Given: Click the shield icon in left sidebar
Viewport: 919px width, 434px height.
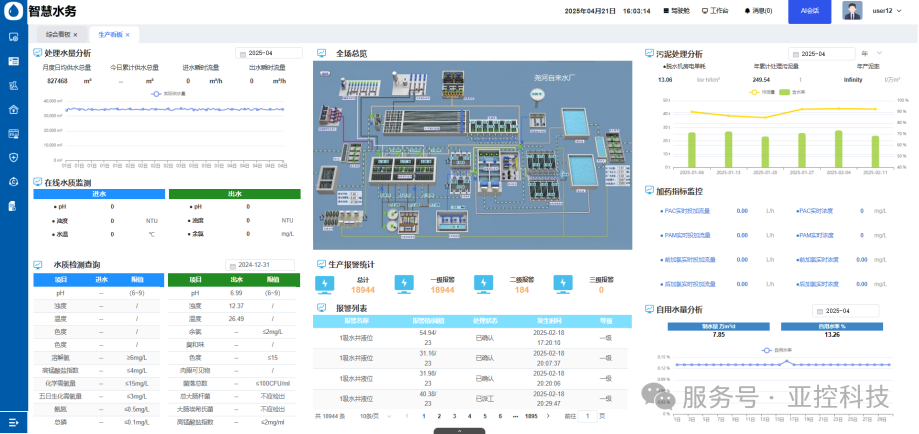Looking at the screenshot, I should (14, 157).
